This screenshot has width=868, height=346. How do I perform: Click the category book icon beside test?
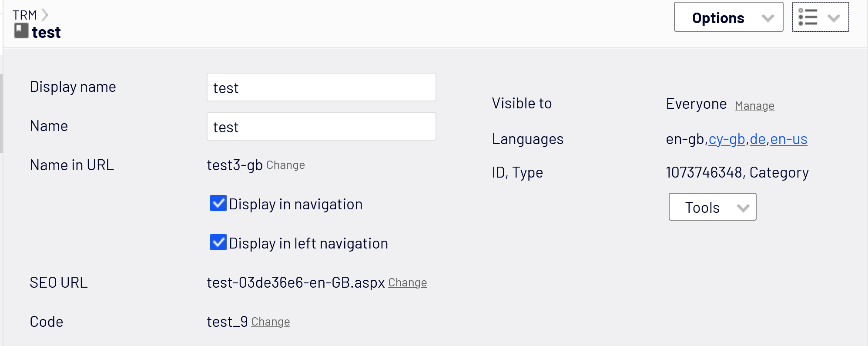(x=21, y=31)
